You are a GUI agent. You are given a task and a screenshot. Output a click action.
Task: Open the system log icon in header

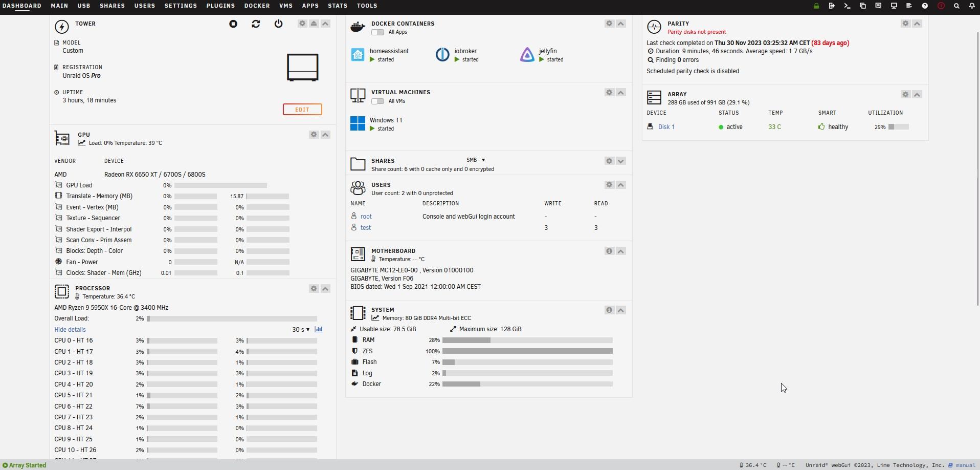click(x=909, y=6)
